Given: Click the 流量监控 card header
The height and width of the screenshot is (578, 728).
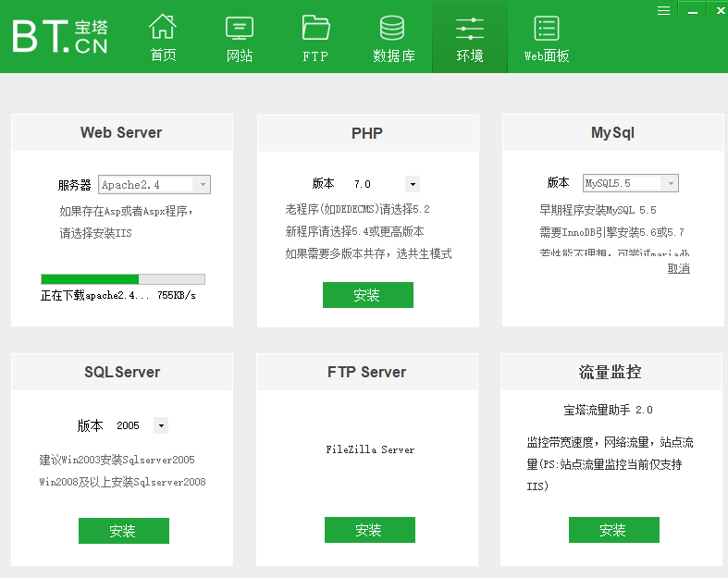Looking at the screenshot, I should 611,373.
